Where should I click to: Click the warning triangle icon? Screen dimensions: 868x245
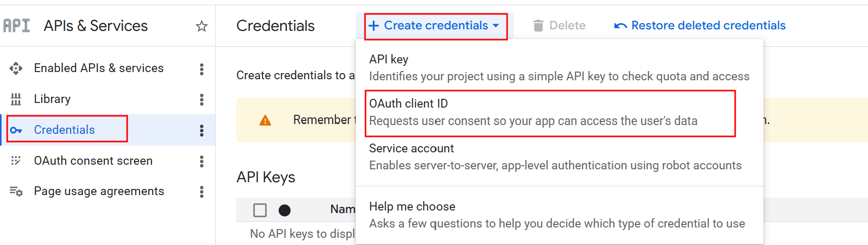(265, 120)
